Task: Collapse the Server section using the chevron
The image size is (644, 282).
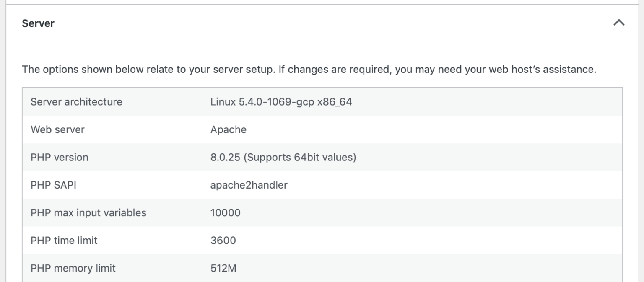Action: [618, 23]
